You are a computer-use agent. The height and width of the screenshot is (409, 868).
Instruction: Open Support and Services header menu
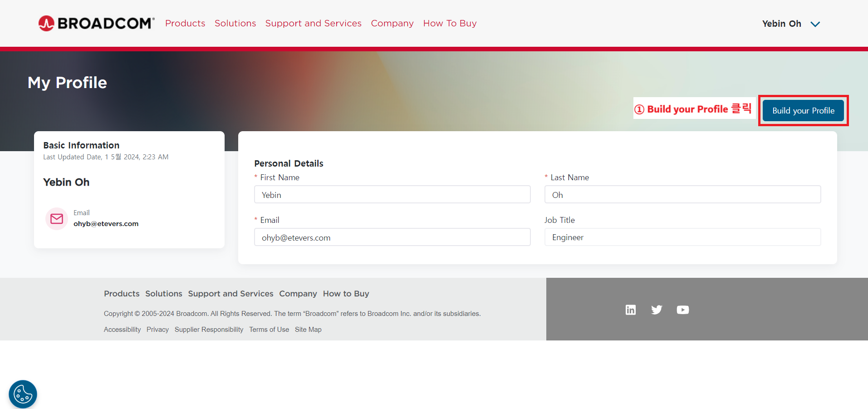313,23
